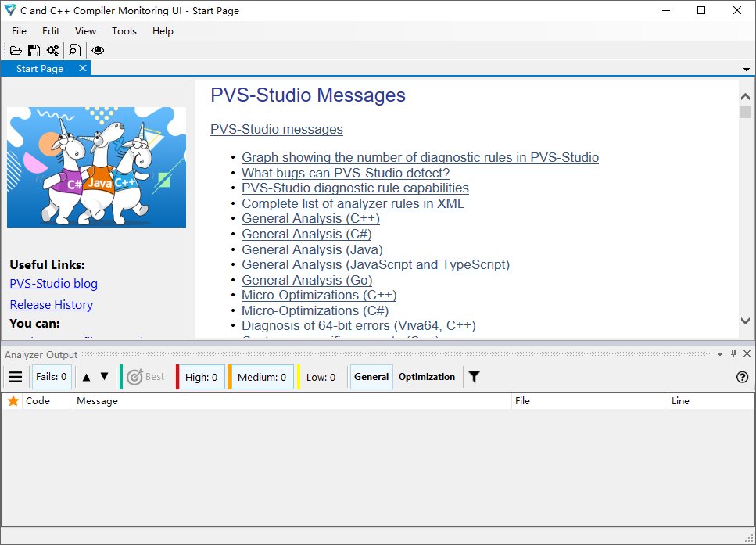
Task: Open 'General Analysis (Go)' link
Action: pyautogui.click(x=307, y=280)
